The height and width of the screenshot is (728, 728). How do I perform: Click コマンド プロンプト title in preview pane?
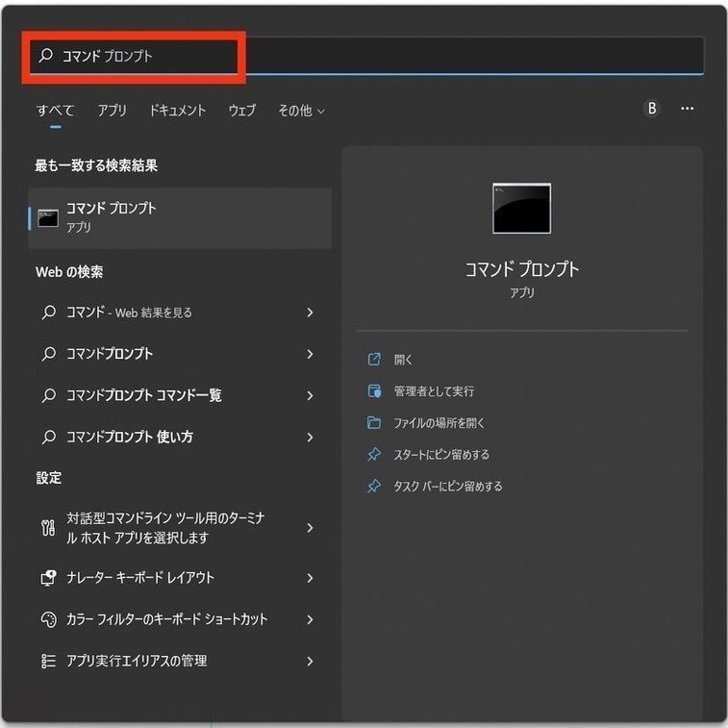[x=522, y=269]
